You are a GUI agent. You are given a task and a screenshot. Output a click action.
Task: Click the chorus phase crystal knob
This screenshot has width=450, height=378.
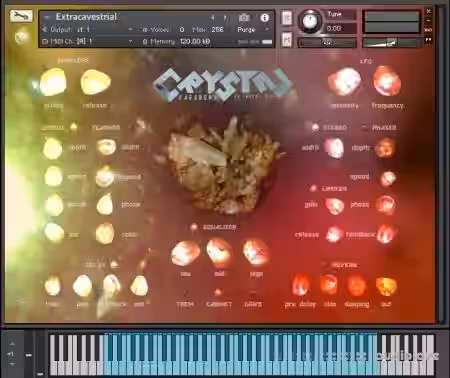point(54,205)
